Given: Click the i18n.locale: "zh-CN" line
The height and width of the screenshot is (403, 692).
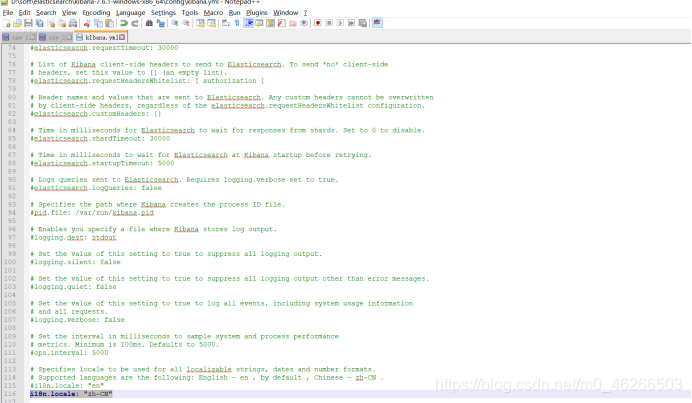Looking at the screenshot, I should tap(71, 394).
